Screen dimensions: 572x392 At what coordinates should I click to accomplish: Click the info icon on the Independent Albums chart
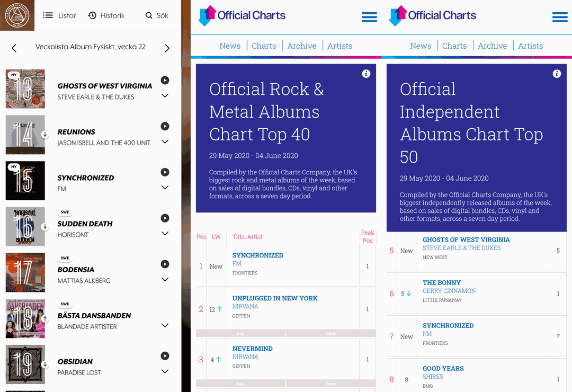point(557,74)
